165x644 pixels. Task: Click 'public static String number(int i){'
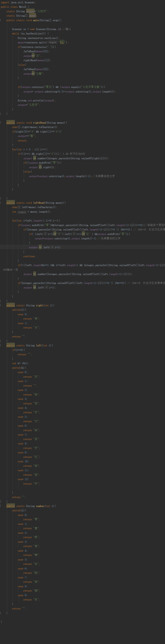click(x=31, y=506)
